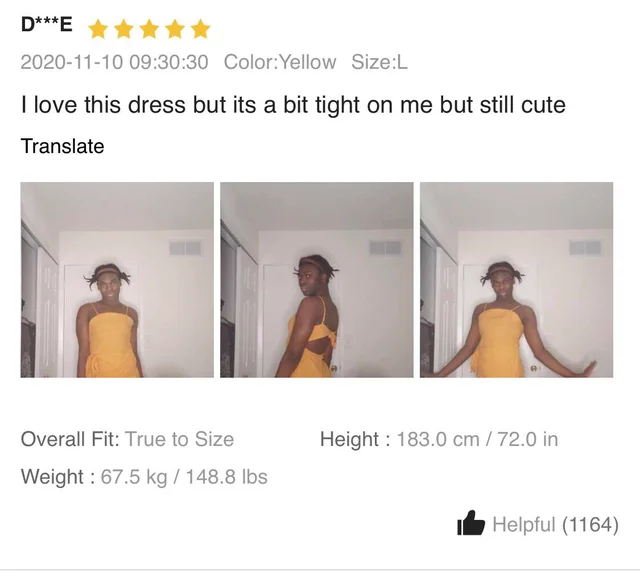
Task: Click the review text about the dress
Action: click(x=293, y=105)
